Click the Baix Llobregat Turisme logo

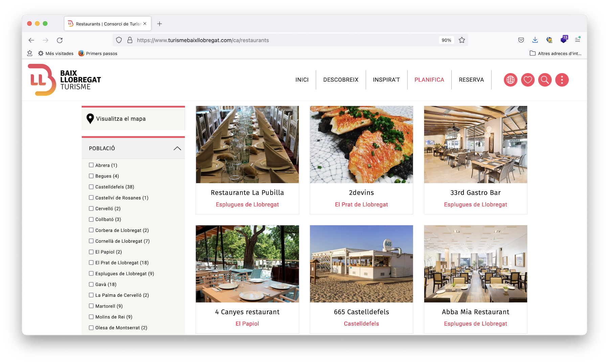tap(64, 80)
